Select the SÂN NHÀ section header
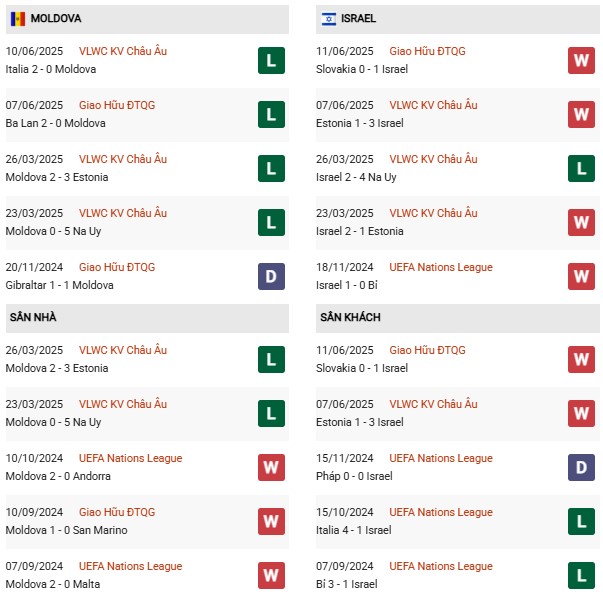 click(33, 317)
